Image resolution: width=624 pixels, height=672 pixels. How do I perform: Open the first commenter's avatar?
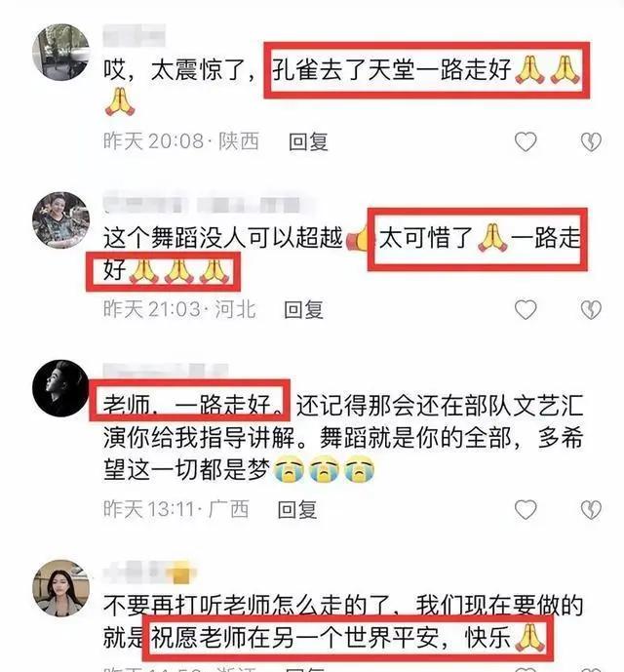pos(60,53)
